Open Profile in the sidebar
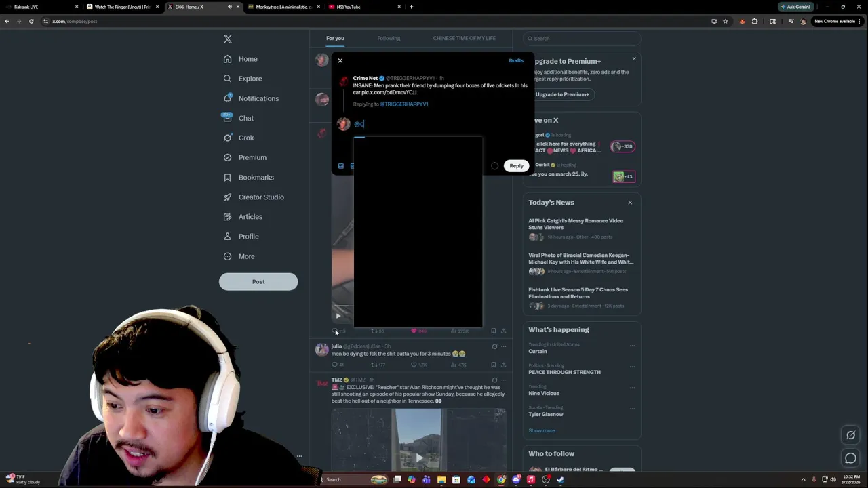868x488 pixels. click(241, 236)
